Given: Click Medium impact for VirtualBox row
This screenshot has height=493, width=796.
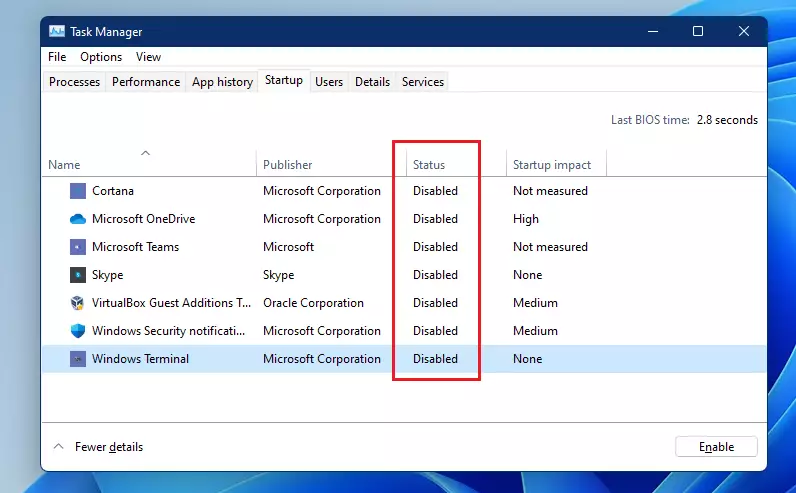Looking at the screenshot, I should click(535, 303).
